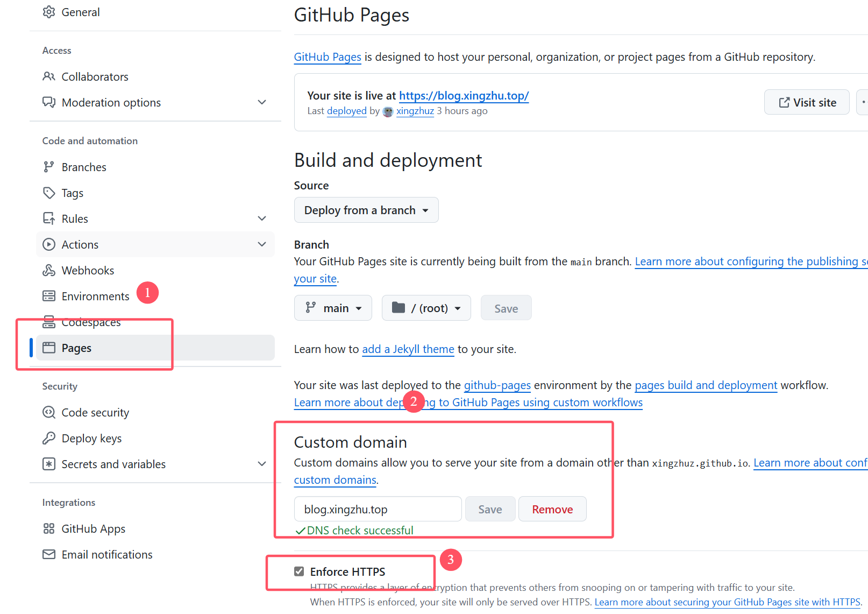Click the GitHub Apps grid icon
Viewport: 868px width, 614px height.
tap(49, 528)
